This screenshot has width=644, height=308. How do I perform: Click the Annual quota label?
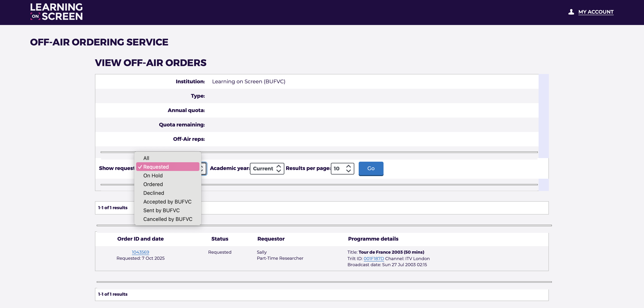point(186,110)
